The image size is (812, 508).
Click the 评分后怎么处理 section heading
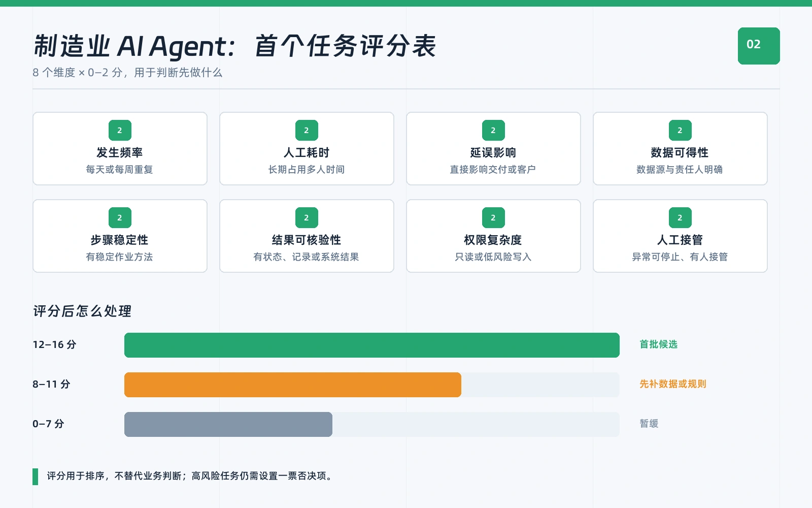pos(82,311)
